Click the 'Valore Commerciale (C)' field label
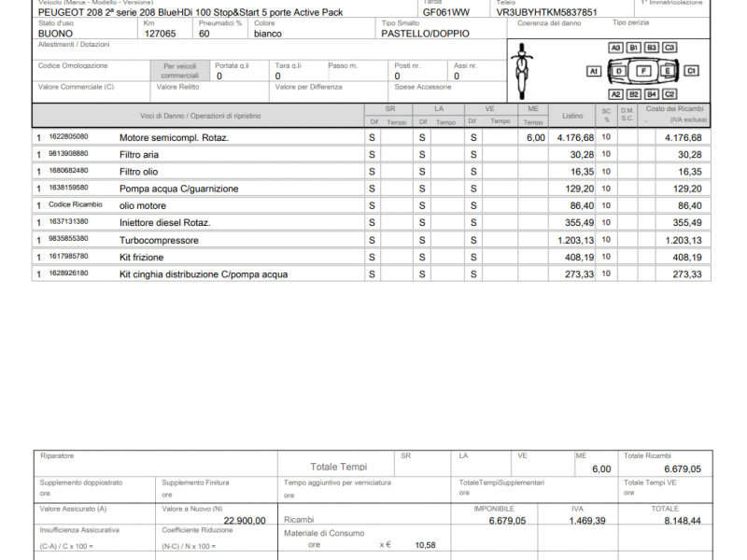 click(77, 87)
